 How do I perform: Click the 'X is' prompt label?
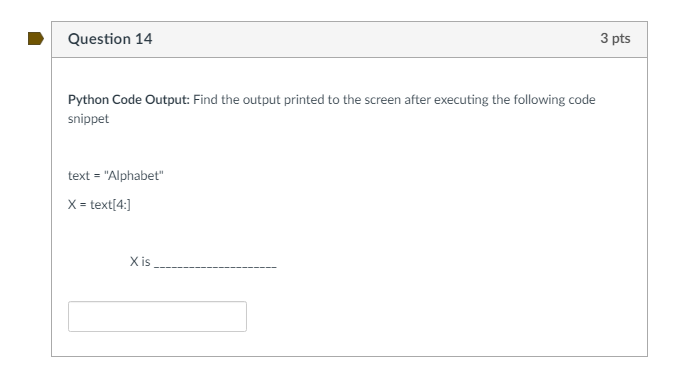[x=140, y=262]
